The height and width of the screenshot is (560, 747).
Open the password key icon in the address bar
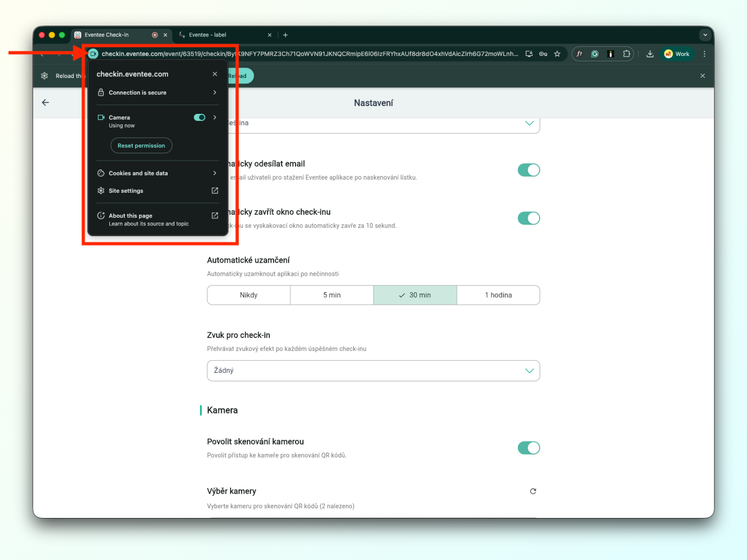click(543, 54)
